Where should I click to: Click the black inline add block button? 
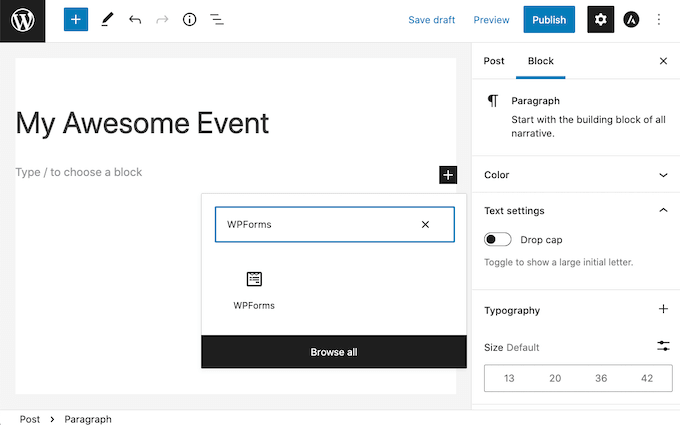coord(448,175)
